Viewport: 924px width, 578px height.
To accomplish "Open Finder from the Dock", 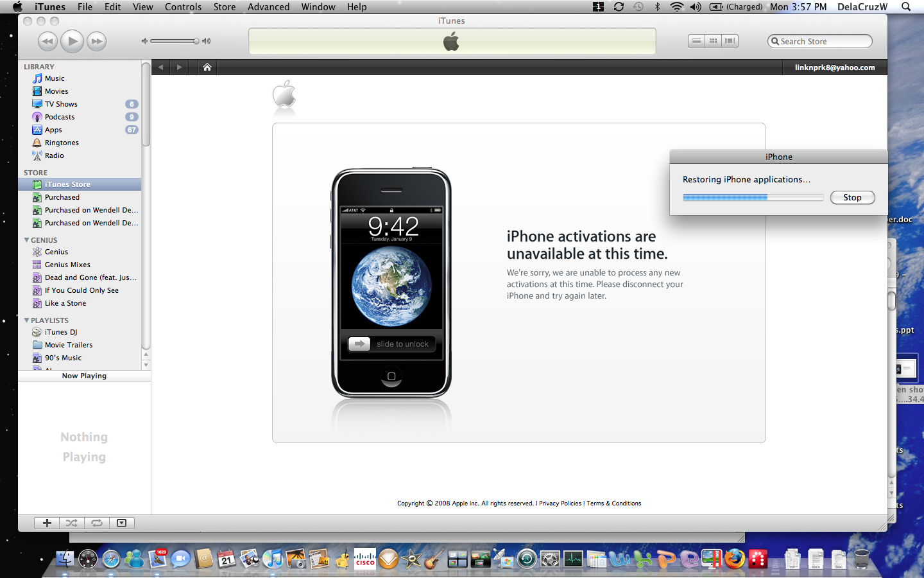I will pos(65,559).
